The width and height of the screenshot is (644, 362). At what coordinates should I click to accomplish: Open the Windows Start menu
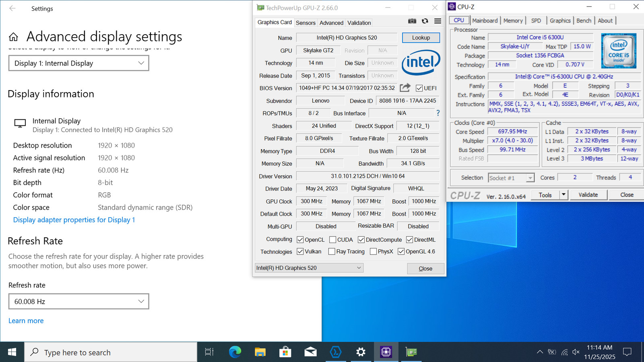12,352
